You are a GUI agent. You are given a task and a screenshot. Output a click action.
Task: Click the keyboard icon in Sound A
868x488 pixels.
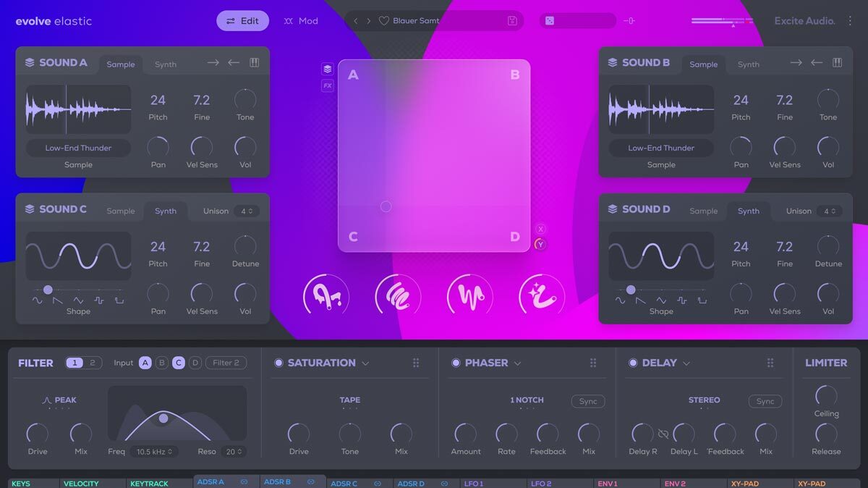(x=255, y=63)
